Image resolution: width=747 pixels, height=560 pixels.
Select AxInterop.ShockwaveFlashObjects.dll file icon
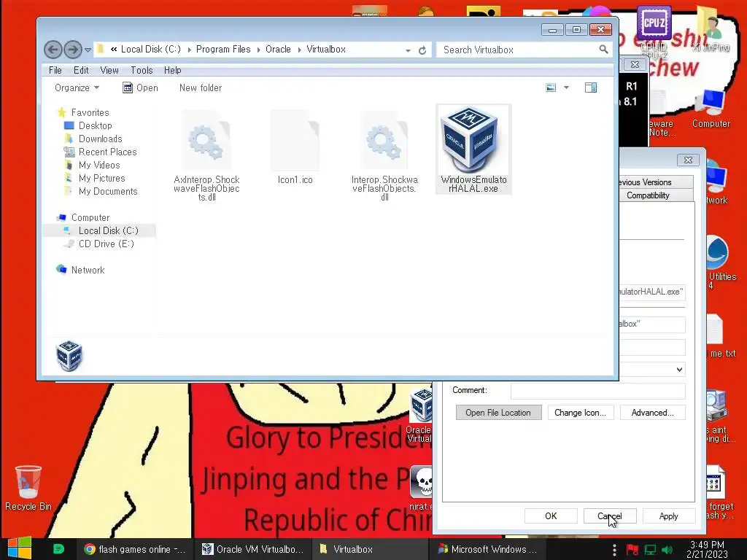pos(206,141)
